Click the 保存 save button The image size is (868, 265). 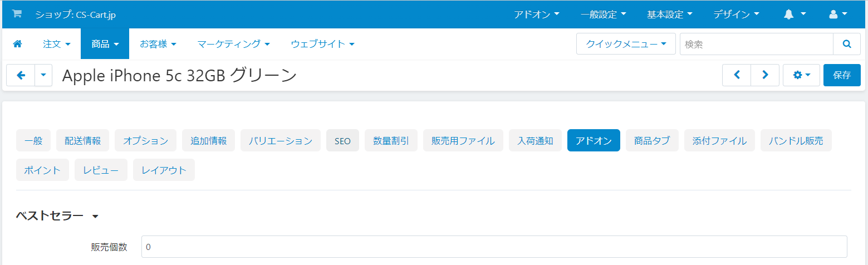pos(842,75)
